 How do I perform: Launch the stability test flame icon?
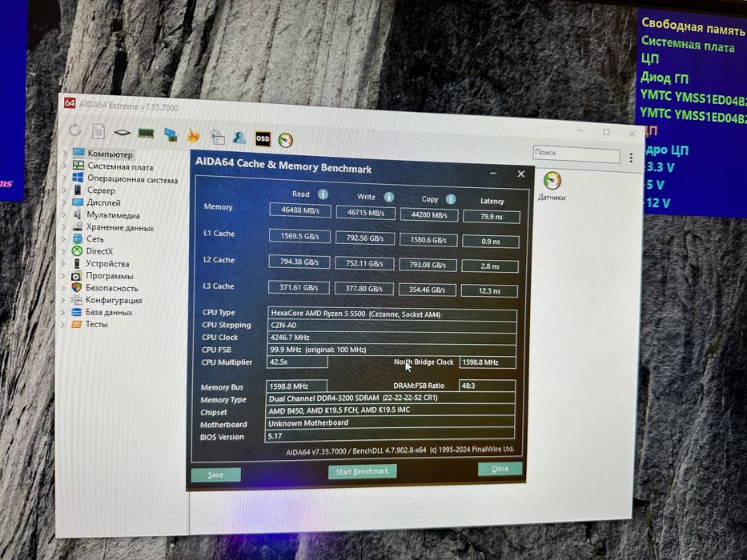pyautogui.click(x=194, y=135)
